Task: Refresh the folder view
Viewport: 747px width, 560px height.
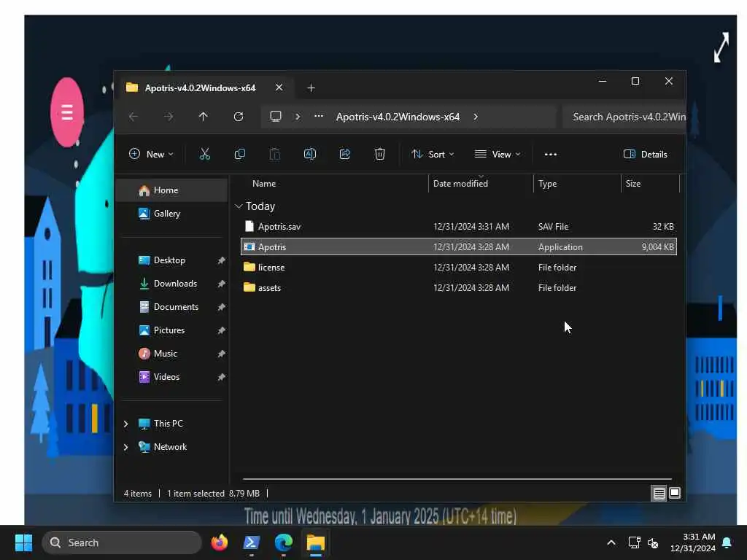Action: pos(239,117)
